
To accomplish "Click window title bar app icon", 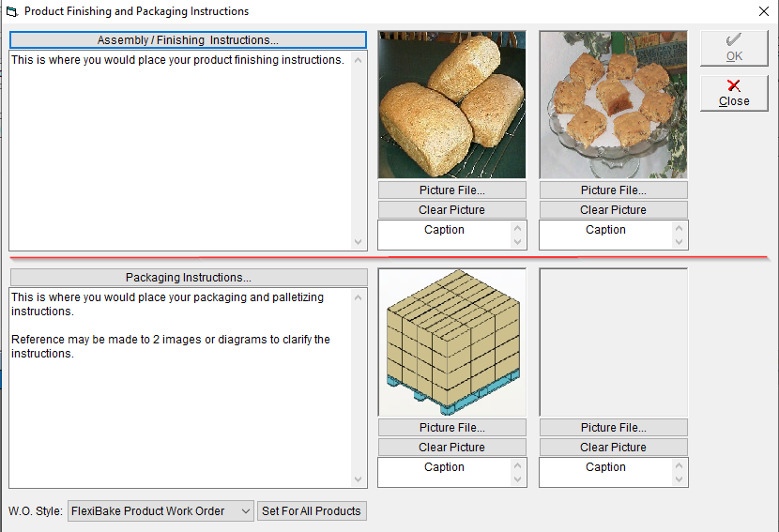I will point(12,11).
